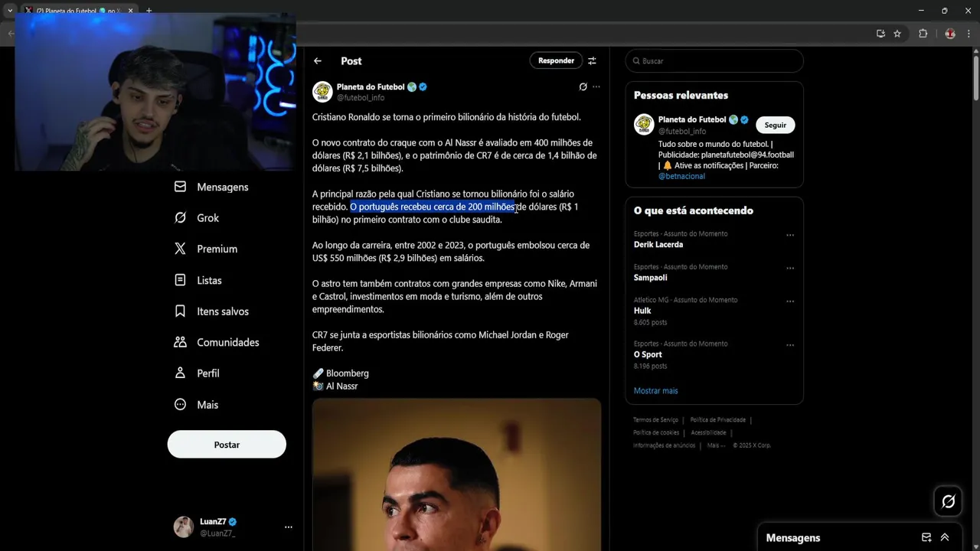
Task: Open the floating Grok button at bottom right
Action: (x=948, y=501)
